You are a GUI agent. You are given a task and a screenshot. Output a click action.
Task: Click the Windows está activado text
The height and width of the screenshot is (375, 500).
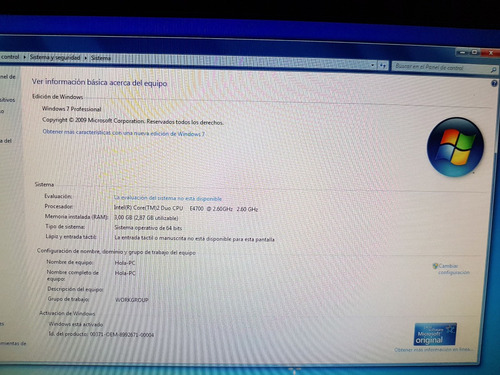pyautogui.click(x=76, y=324)
